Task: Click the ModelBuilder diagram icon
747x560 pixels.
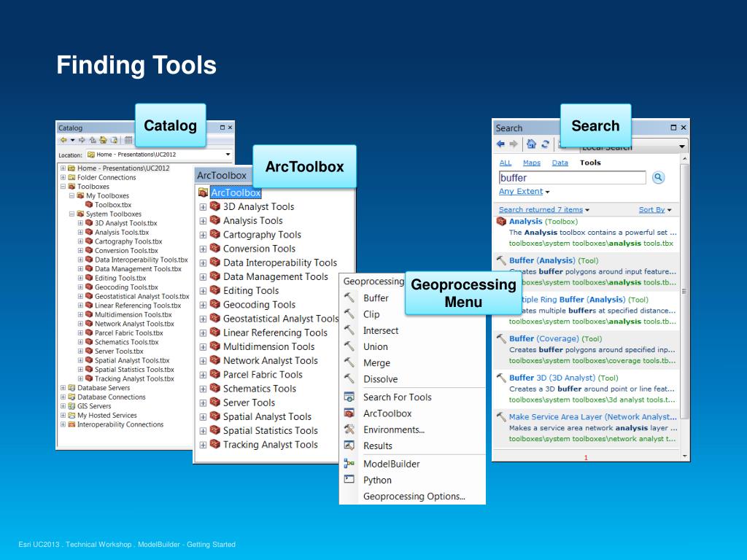Action: point(349,463)
